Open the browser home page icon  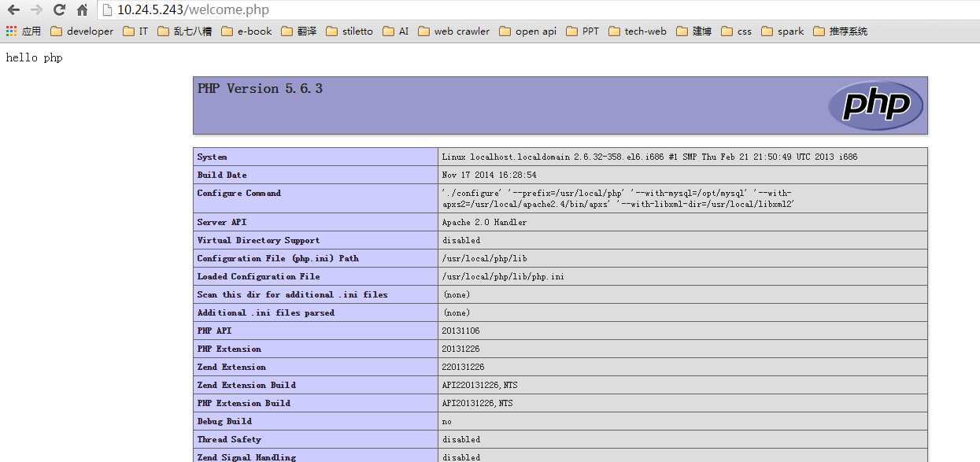coord(82,10)
